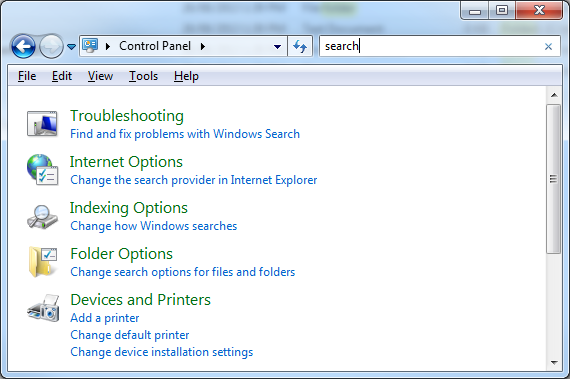The image size is (570, 379).
Task: Open the recent pages dropdown arrow
Action: point(71,47)
